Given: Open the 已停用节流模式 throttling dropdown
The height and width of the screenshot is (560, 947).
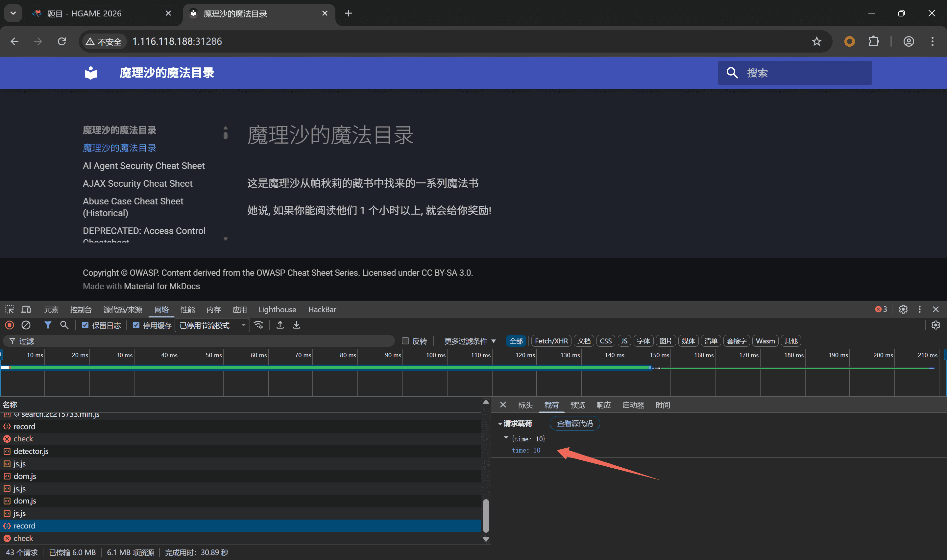Looking at the screenshot, I should [x=212, y=325].
